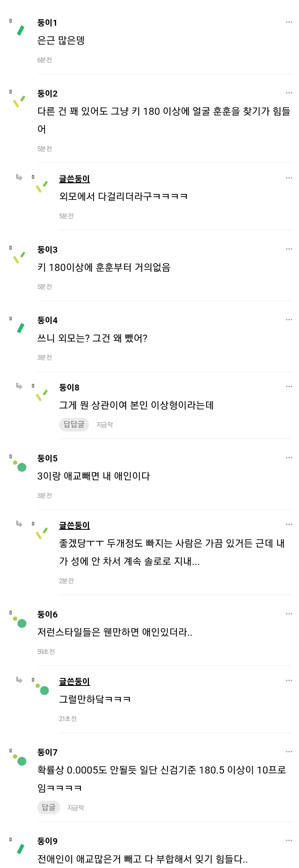Open the dropdown on the first 글쓴둥이 reply
Viewport: 299px width, 868px height.
click(289, 178)
